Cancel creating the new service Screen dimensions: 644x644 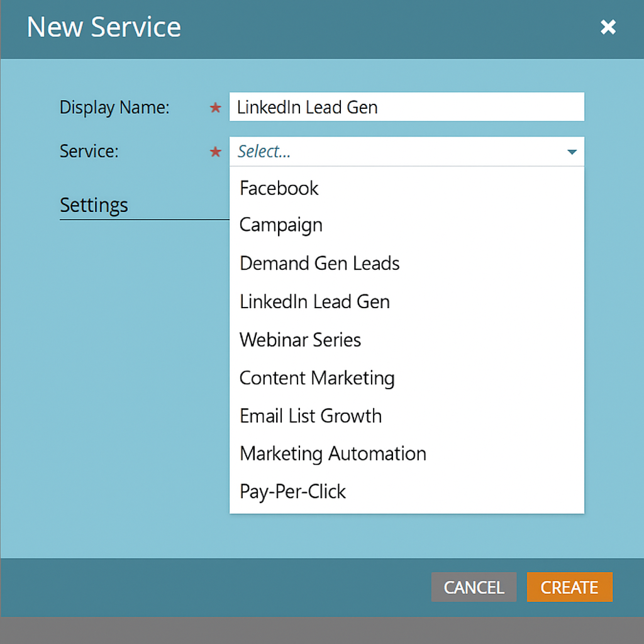(474, 587)
